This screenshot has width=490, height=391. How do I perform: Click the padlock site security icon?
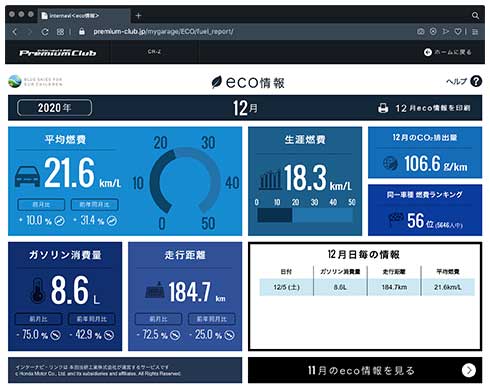(x=82, y=32)
